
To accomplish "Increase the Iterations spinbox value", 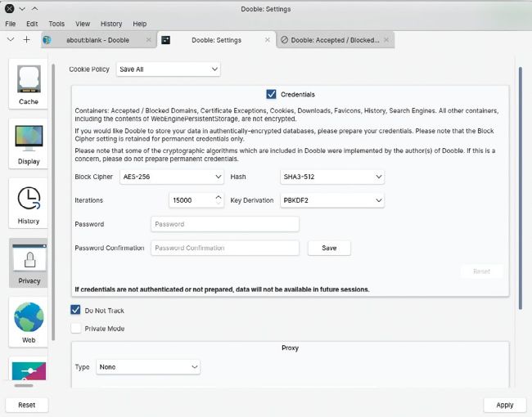I will (219, 196).
